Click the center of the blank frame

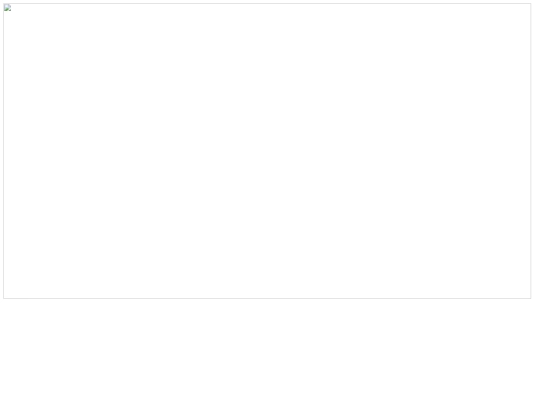coord(267,151)
